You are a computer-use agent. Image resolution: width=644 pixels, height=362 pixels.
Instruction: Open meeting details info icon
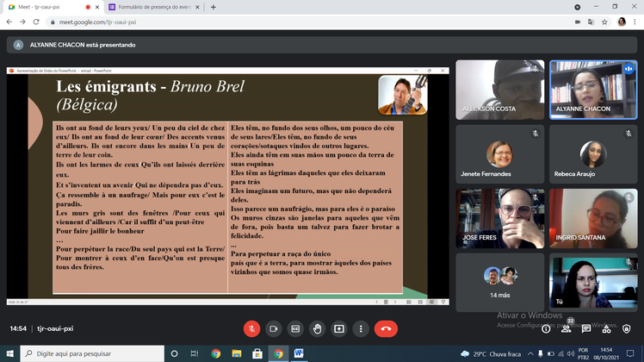[x=546, y=328]
